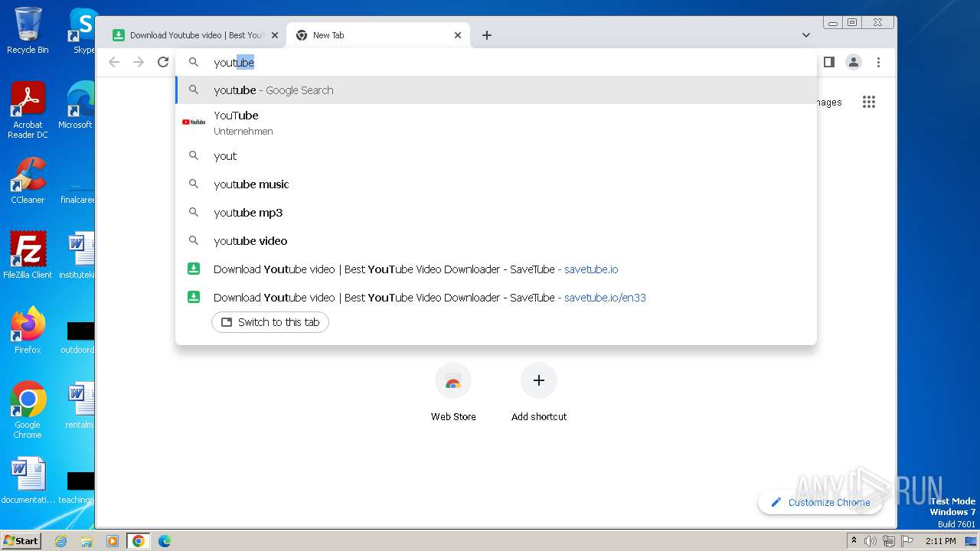The image size is (980, 551).
Task: Pick 'youtube music' suggestion
Action: click(496, 184)
